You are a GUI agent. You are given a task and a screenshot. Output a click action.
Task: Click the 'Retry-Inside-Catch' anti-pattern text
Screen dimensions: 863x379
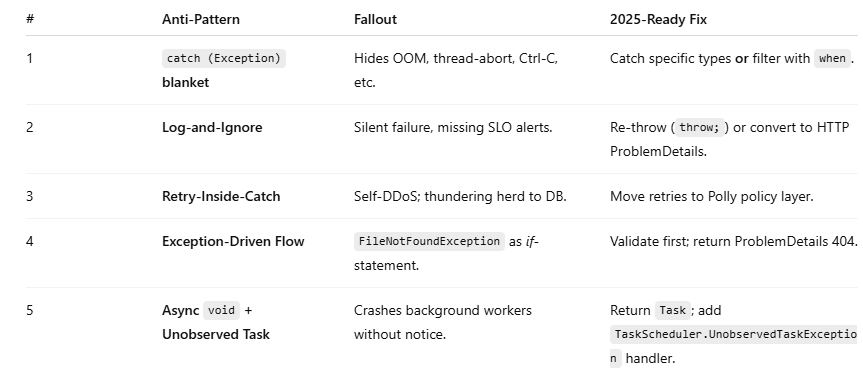[x=221, y=196]
